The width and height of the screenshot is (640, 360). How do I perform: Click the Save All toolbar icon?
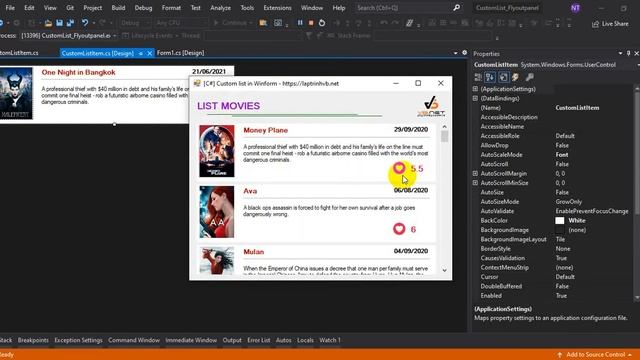tap(70, 23)
